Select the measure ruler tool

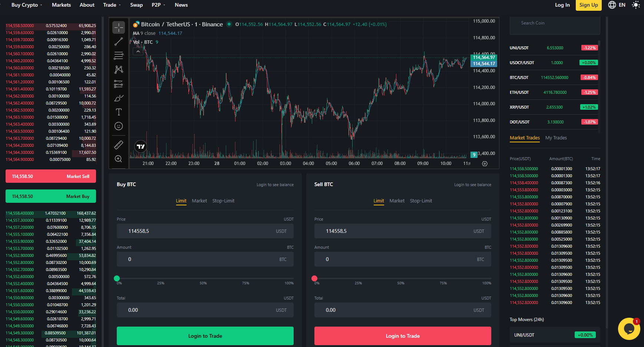(x=119, y=145)
